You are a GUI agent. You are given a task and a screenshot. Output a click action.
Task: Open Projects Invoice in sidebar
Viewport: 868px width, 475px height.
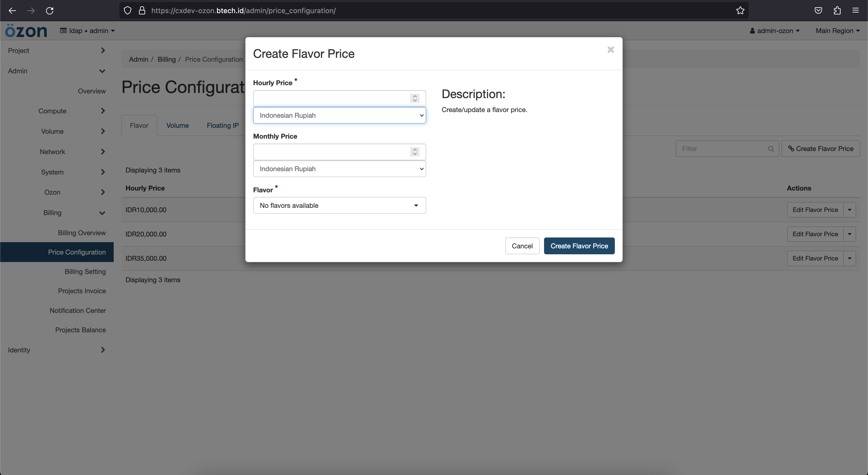(x=82, y=291)
